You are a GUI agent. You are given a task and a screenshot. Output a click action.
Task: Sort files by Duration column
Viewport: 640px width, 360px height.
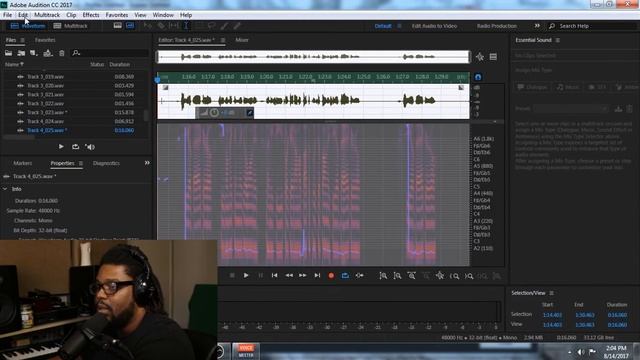(x=120, y=64)
